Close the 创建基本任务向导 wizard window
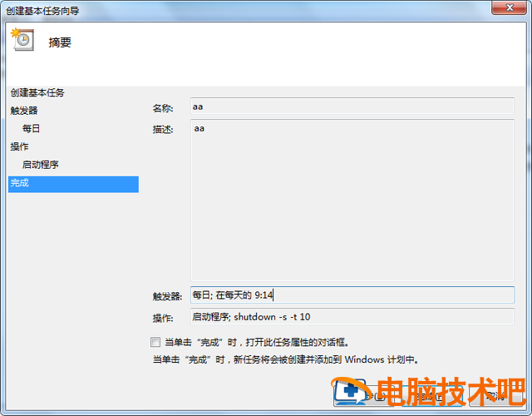 510,7
